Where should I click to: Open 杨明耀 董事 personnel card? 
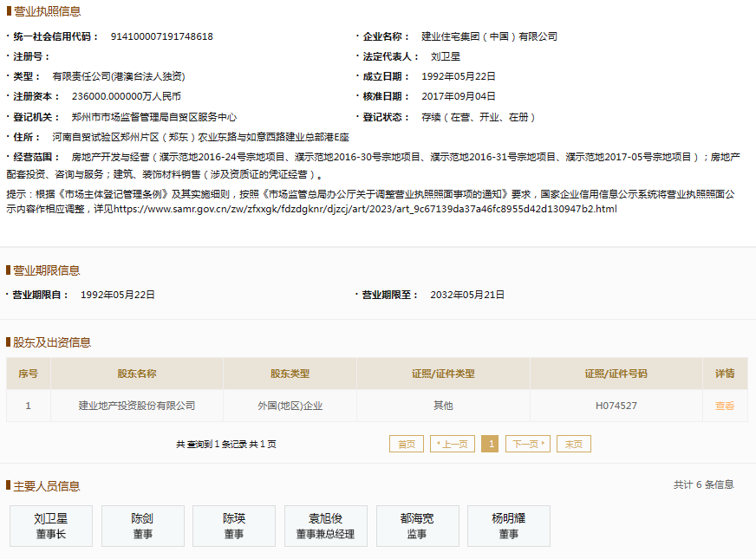pos(508,525)
